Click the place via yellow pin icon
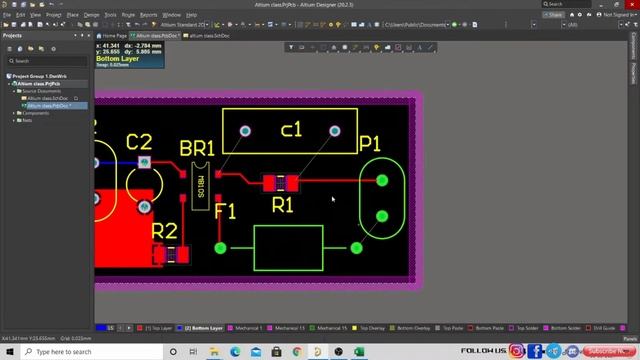Viewport: 640px width, 360px height. [376, 47]
